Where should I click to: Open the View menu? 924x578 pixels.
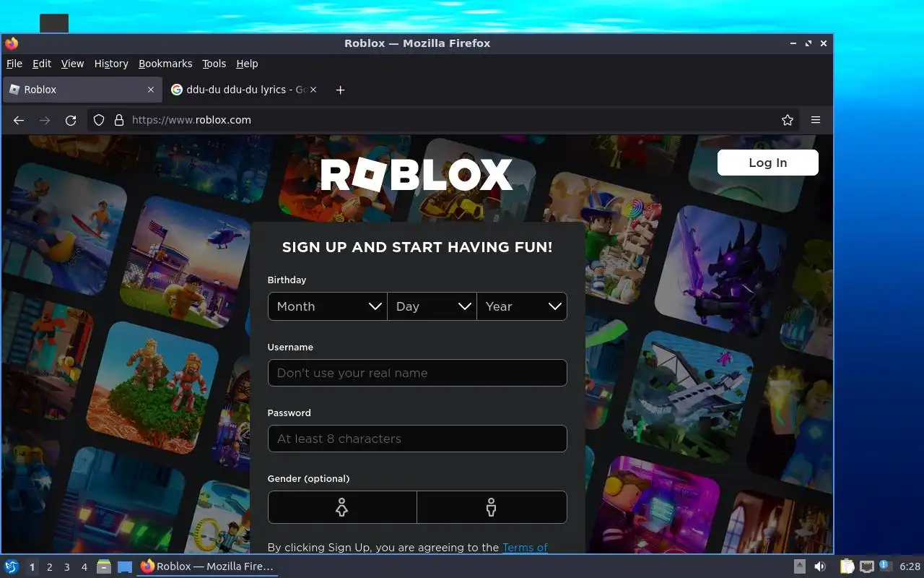[x=72, y=64]
